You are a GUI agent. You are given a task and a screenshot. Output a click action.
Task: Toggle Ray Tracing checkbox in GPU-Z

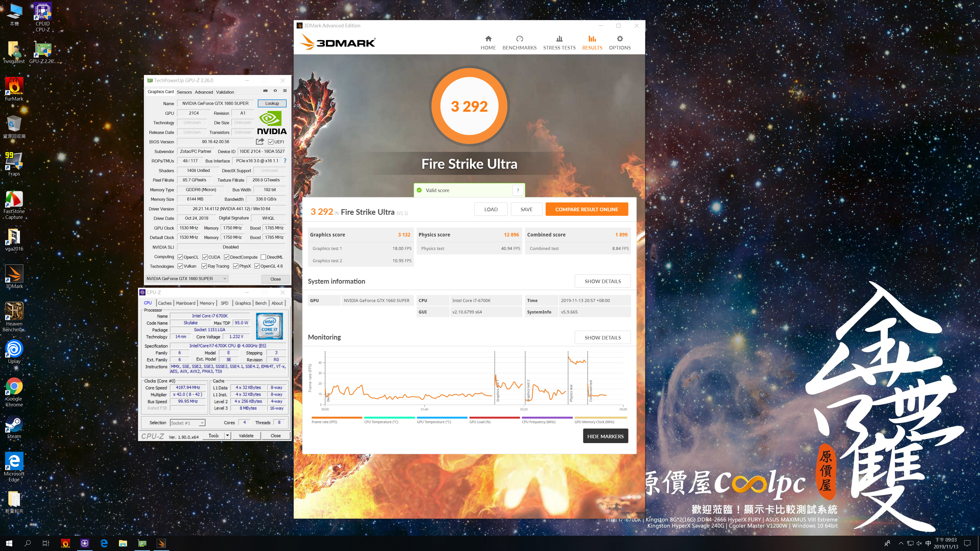204,266
